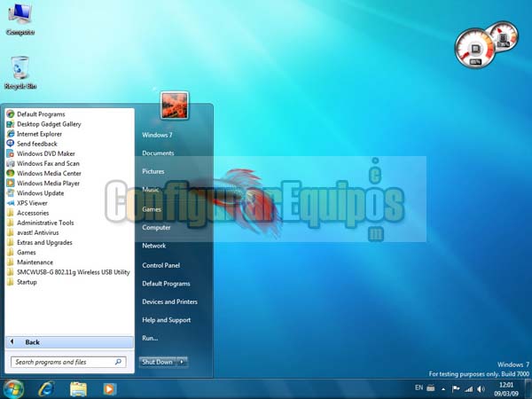The width and height of the screenshot is (532, 399).
Task: Launch Internet Explorer from the taskbar
Action: (x=46, y=389)
